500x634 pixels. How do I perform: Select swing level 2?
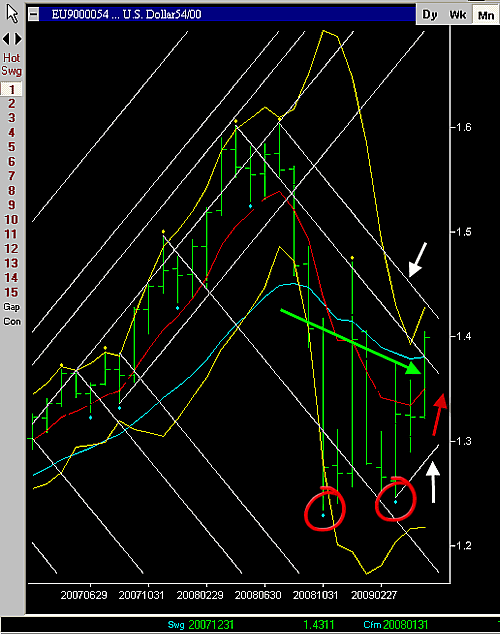click(x=12, y=104)
